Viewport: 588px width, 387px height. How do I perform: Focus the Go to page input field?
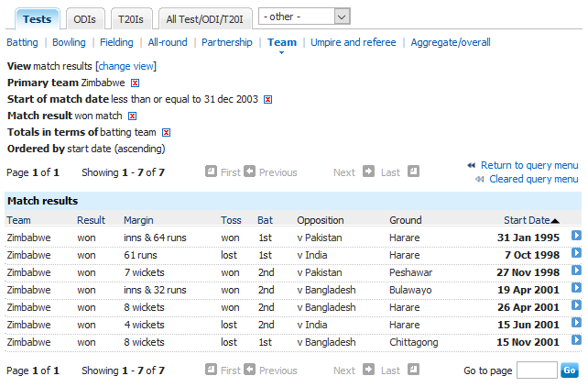536,370
